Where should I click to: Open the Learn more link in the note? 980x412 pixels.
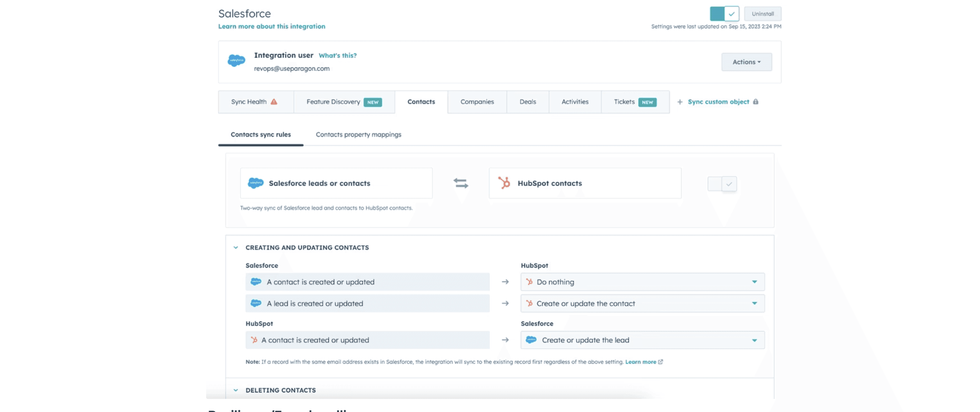coord(641,362)
